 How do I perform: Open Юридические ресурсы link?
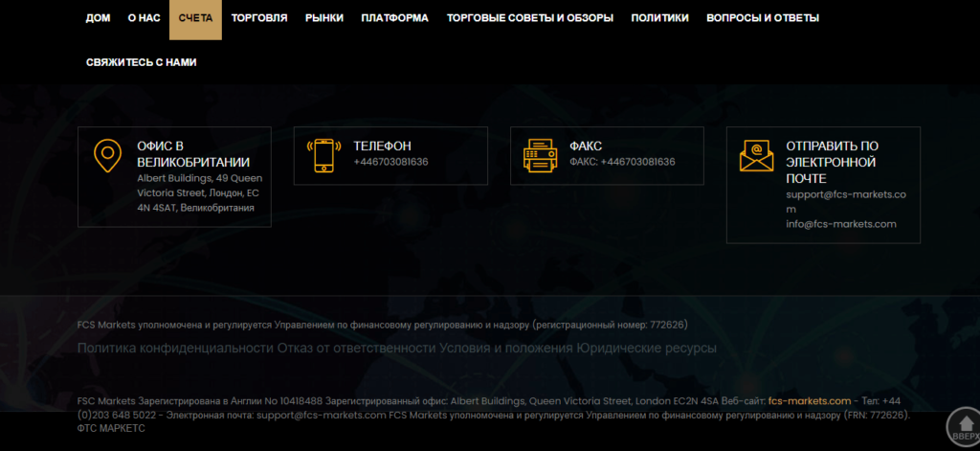(646, 349)
